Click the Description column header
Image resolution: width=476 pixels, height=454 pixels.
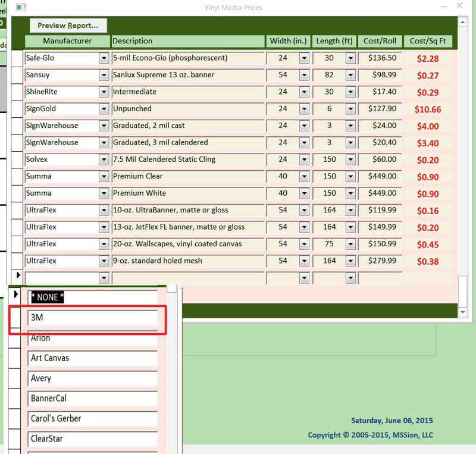click(x=188, y=41)
